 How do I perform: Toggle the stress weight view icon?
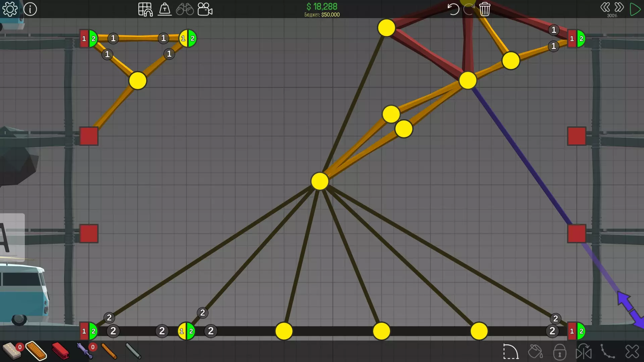165,9
